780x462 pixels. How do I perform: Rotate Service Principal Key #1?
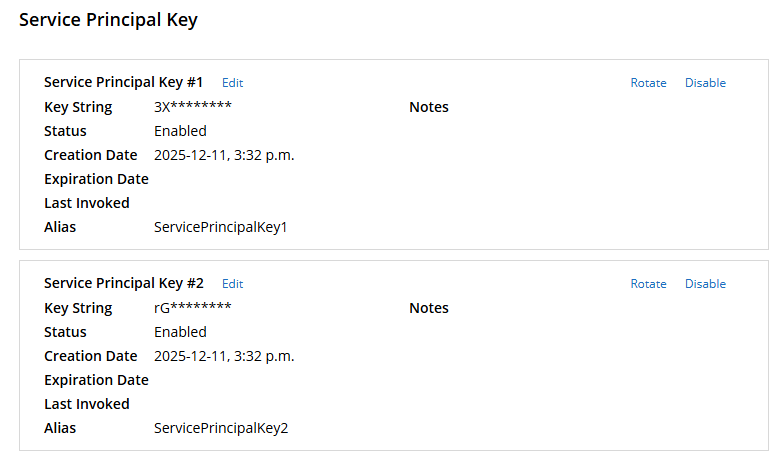648,83
